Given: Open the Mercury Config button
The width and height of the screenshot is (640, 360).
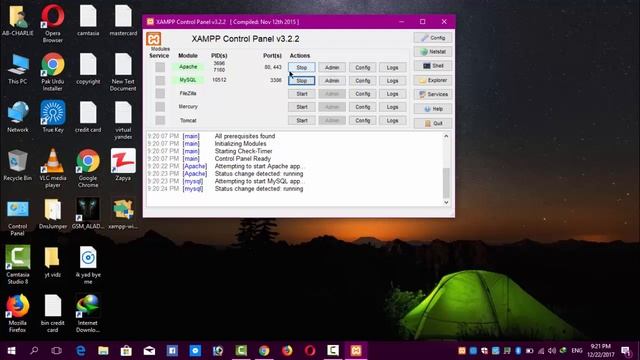Looking at the screenshot, I should [x=362, y=107].
